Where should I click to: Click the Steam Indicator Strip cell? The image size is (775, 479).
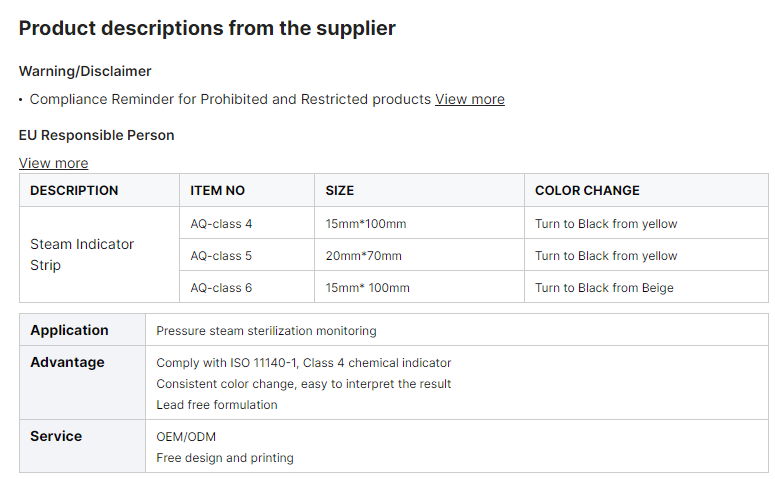pyautogui.click(x=99, y=255)
